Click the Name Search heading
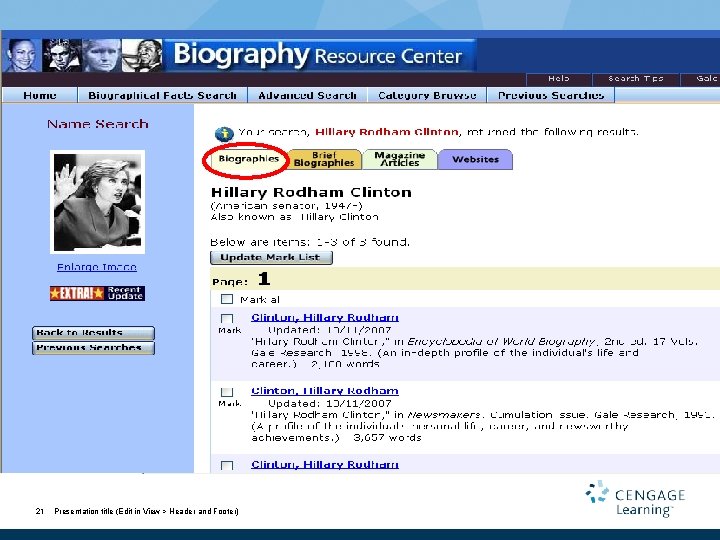This screenshot has width=720, height=540. tap(98, 124)
